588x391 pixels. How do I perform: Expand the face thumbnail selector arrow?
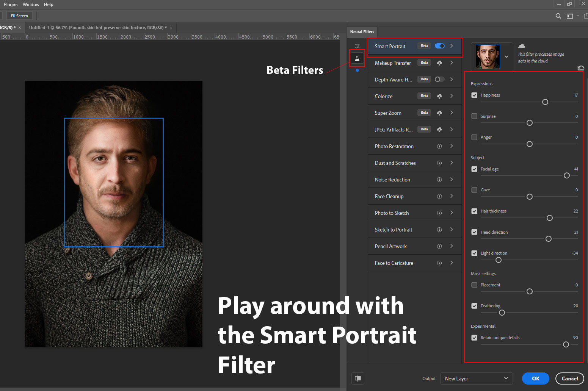pyautogui.click(x=506, y=56)
